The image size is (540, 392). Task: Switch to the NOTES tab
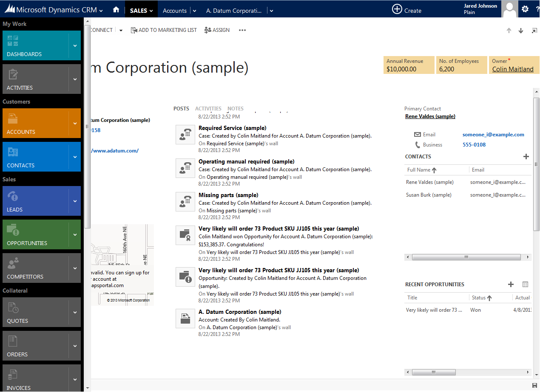(x=236, y=109)
